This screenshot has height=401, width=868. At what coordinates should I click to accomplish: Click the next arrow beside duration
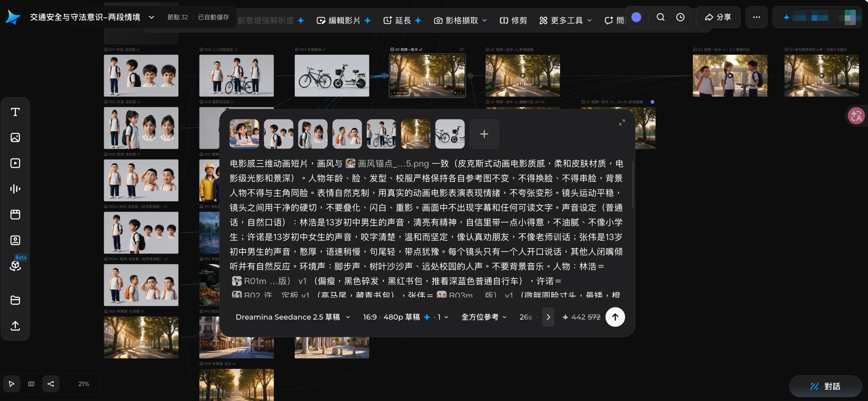click(x=548, y=317)
